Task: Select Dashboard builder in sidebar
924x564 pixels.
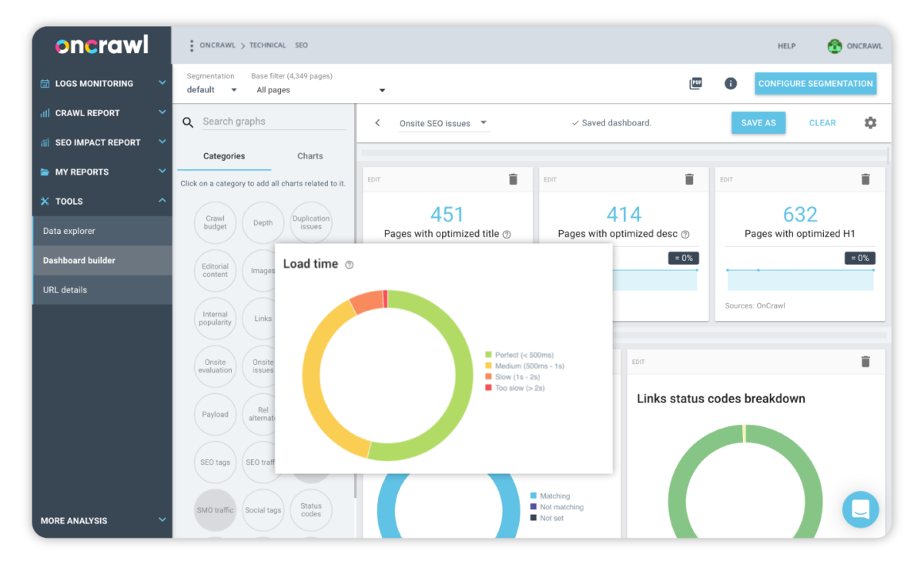Action: coord(102,261)
